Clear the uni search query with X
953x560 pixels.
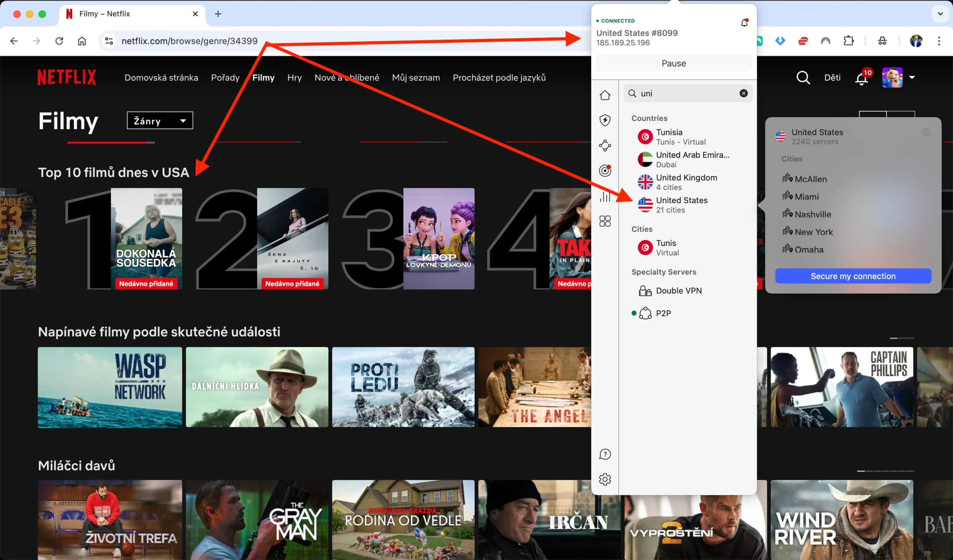click(743, 93)
